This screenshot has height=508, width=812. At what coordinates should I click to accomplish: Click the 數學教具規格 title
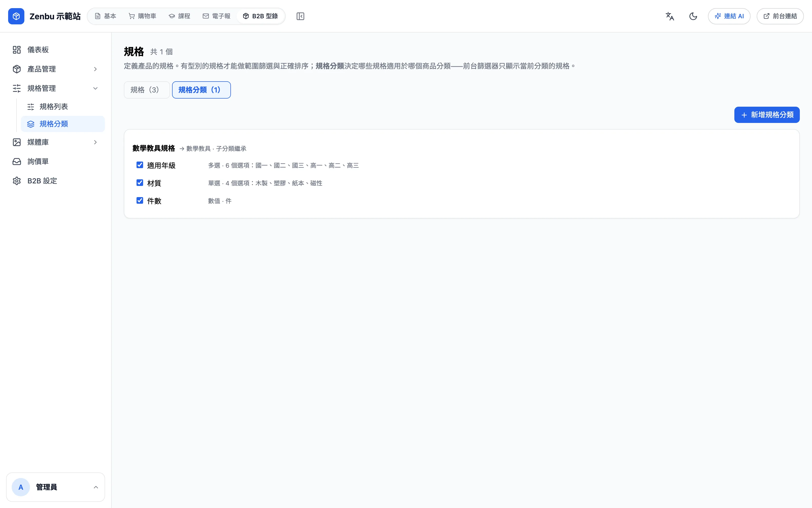click(154, 148)
